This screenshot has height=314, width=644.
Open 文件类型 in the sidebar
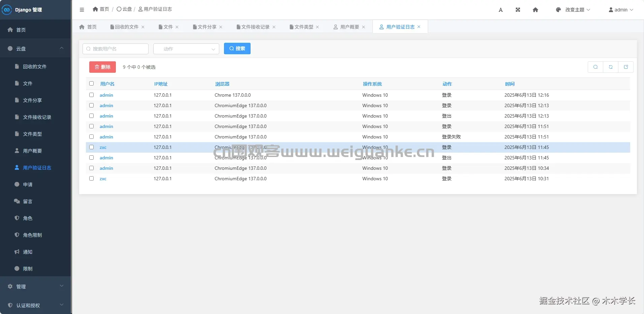point(35,134)
